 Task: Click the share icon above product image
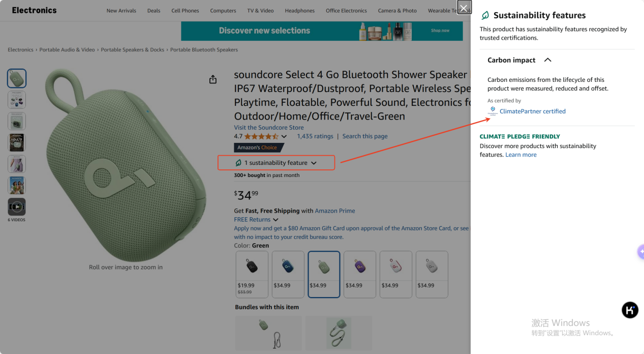coord(213,79)
